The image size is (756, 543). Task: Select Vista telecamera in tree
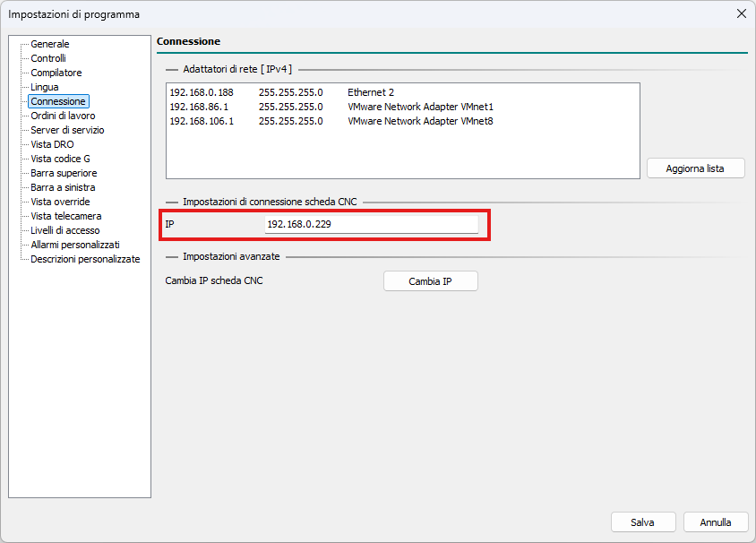click(65, 216)
